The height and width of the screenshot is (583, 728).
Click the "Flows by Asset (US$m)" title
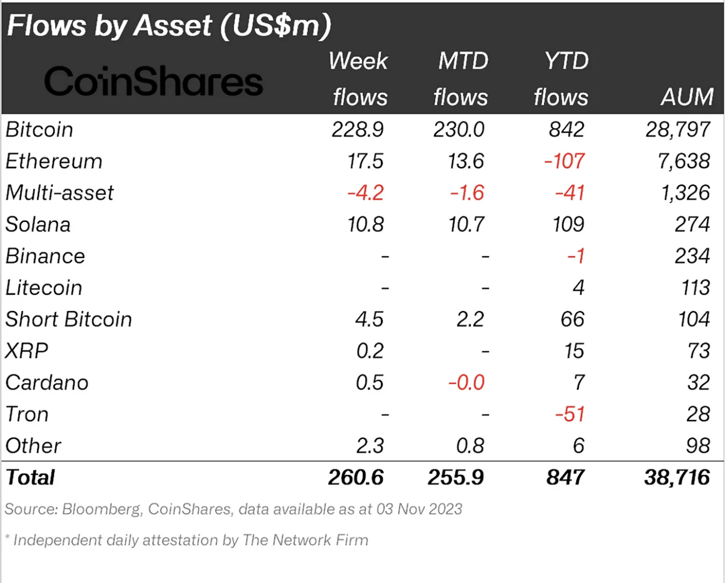pyautogui.click(x=169, y=26)
